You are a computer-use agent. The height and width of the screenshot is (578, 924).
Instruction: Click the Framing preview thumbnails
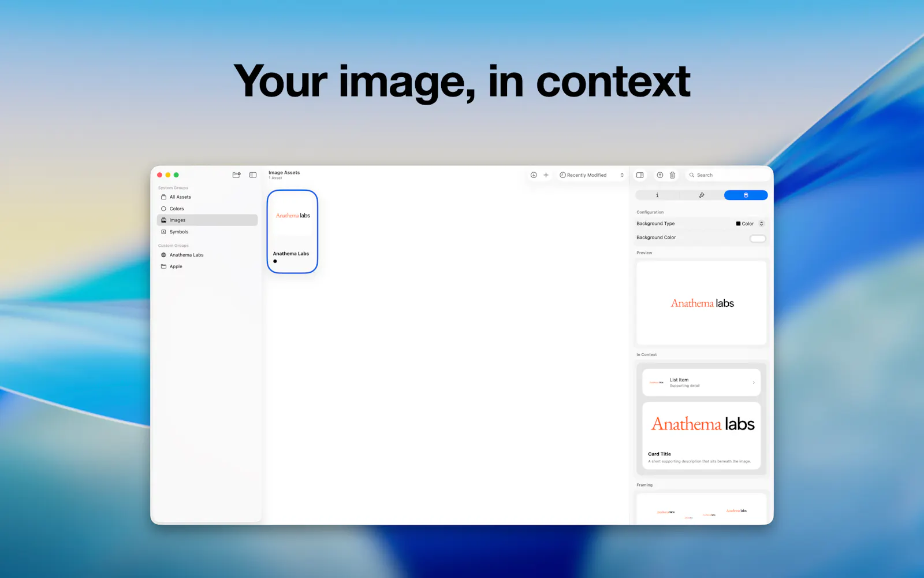pos(702,509)
